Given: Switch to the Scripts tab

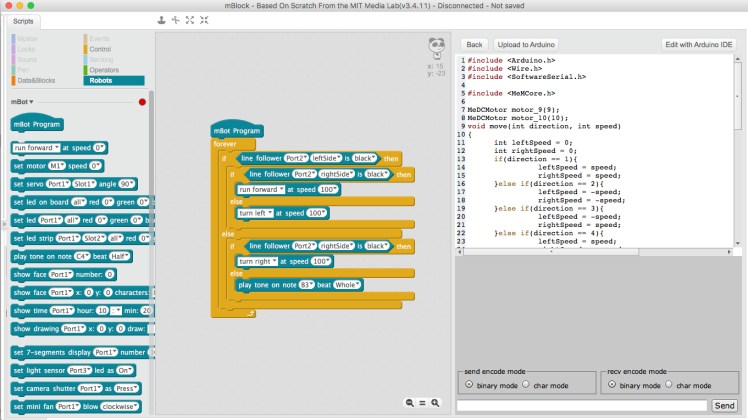Looking at the screenshot, I should click(x=22, y=20).
